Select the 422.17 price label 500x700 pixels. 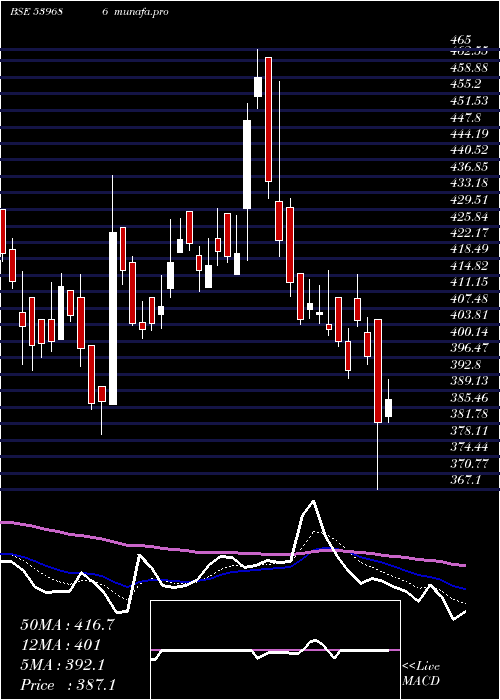pyautogui.click(x=469, y=232)
